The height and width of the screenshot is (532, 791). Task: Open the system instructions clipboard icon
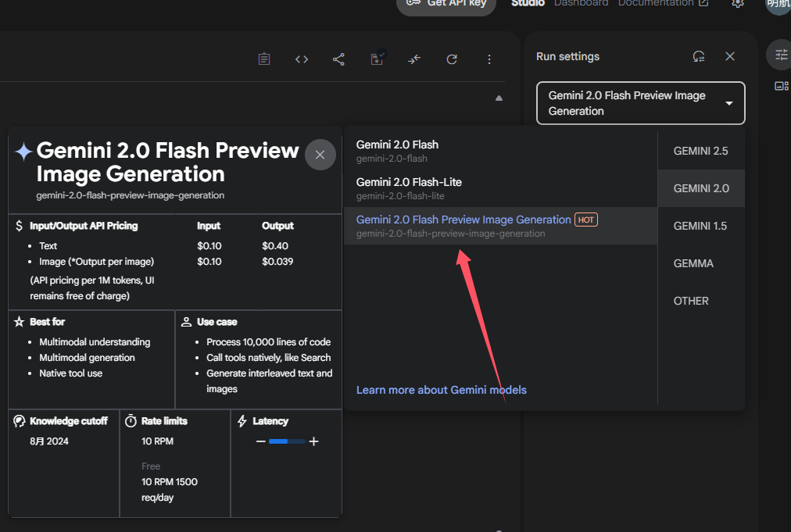pyautogui.click(x=264, y=59)
